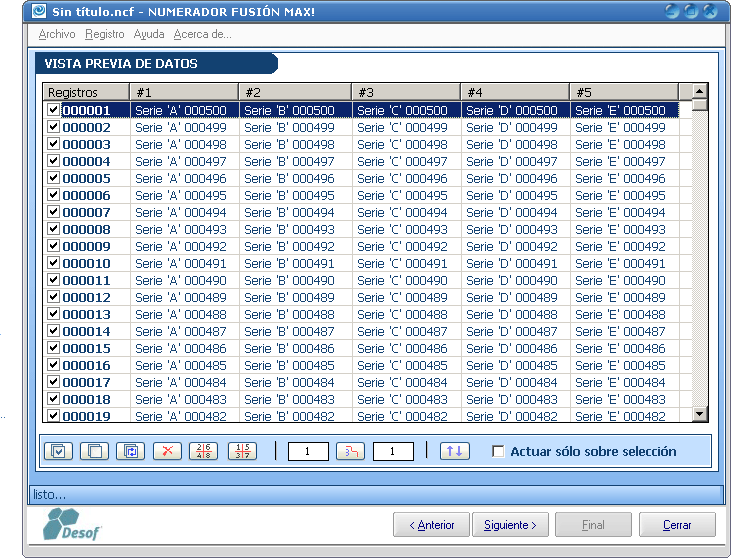731x558 pixels.
Task: Go back with the Anterior button
Action: 431,525
